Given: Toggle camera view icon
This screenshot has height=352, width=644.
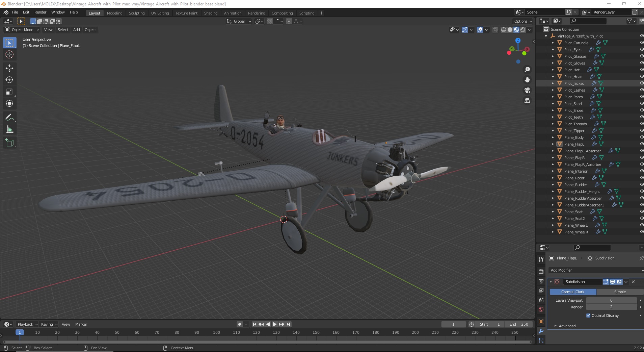Looking at the screenshot, I should coord(527,90).
